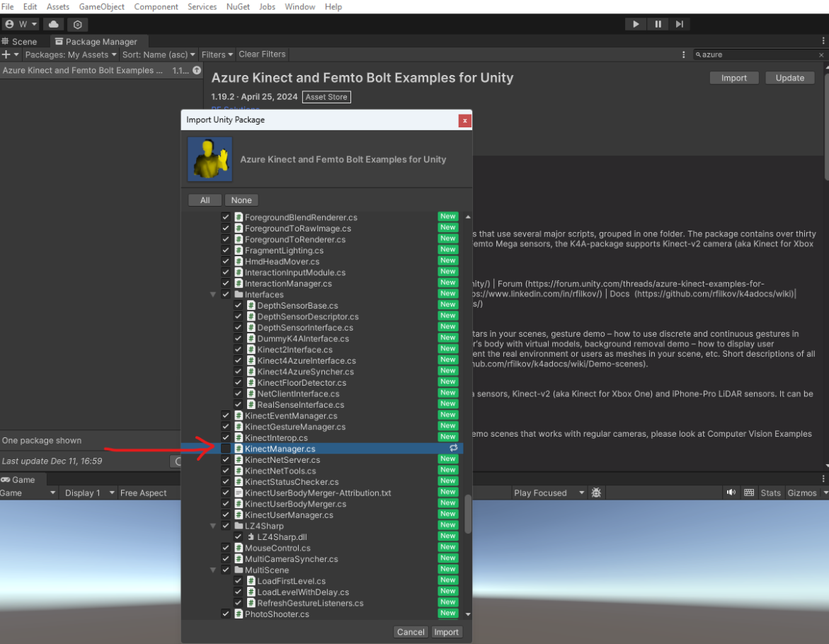Click the scroll-down arrow in import list
Screen dimensions: 829x644
coord(468,614)
